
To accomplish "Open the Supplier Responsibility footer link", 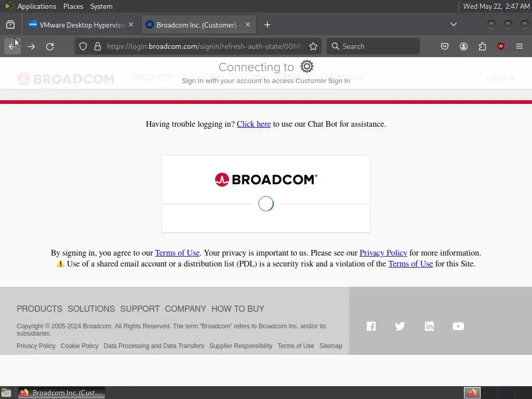I will (x=241, y=346).
